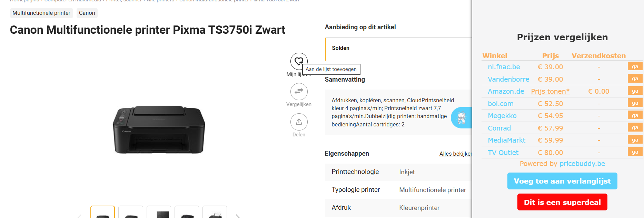Open sharing options with the Delen icon
Screen dimensions: 644x218
point(299,122)
